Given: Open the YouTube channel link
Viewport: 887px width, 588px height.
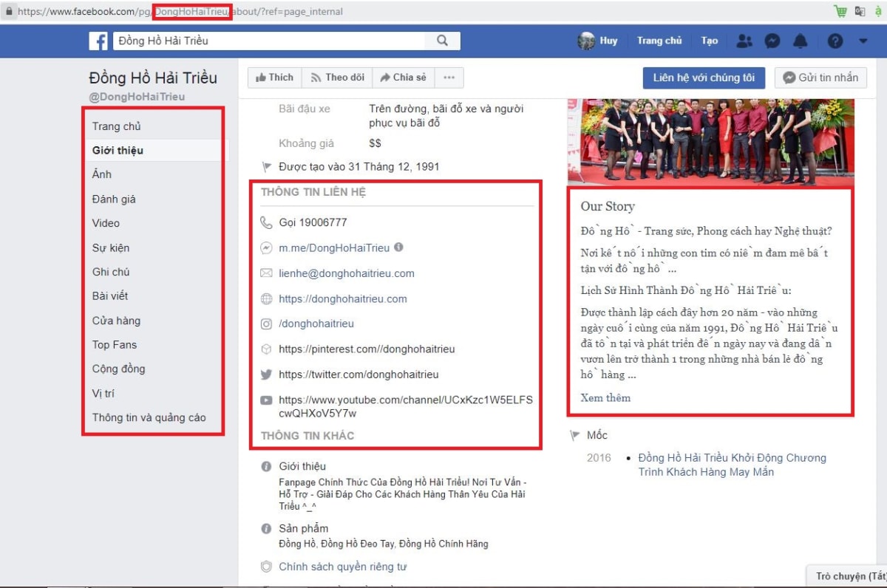Looking at the screenshot, I should tap(405, 406).
